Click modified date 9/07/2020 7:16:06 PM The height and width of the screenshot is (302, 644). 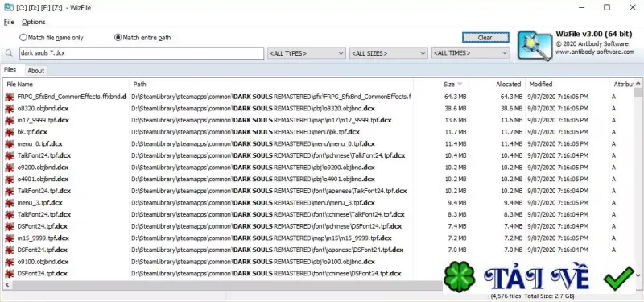click(558, 97)
